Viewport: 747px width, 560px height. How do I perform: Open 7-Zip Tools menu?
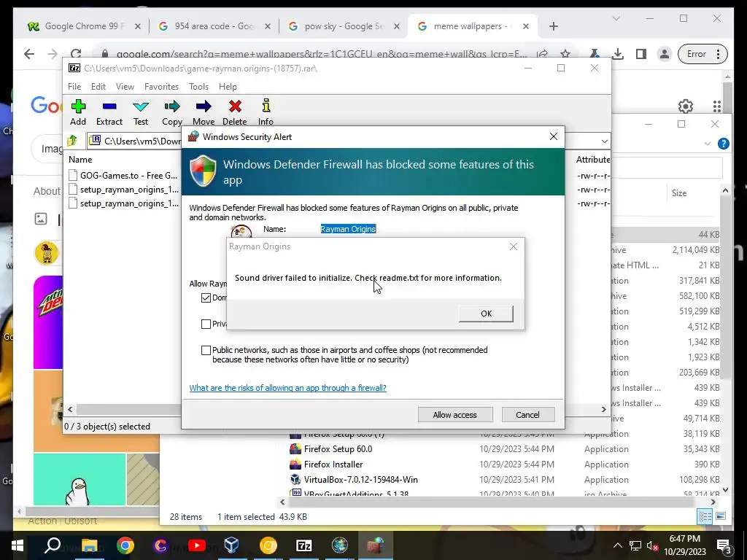point(198,87)
